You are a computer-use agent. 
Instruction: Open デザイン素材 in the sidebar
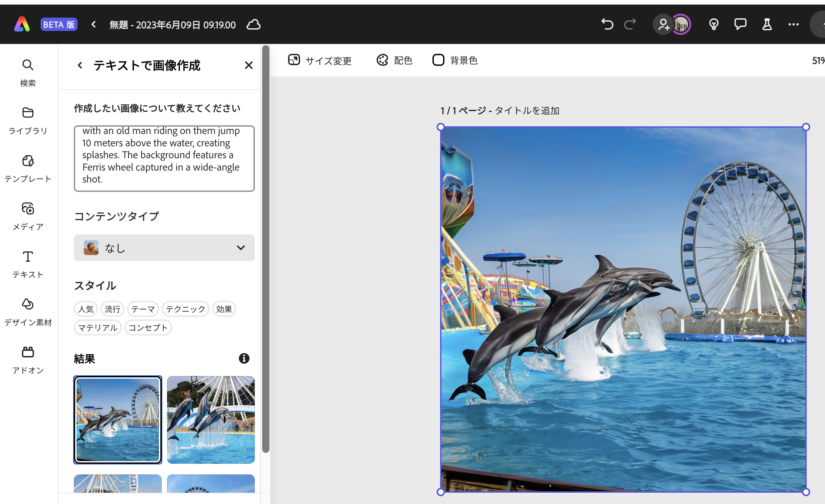[x=28, y=312]
